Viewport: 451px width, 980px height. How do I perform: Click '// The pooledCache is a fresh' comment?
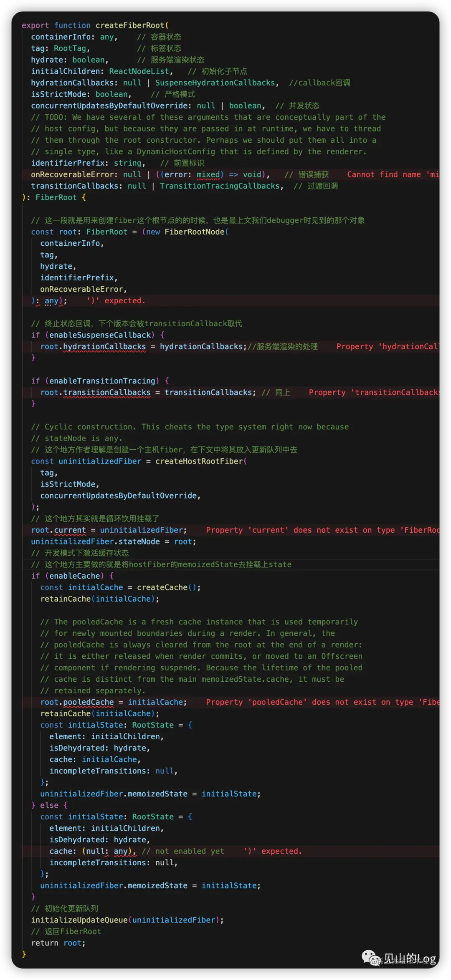pos(199,622)
